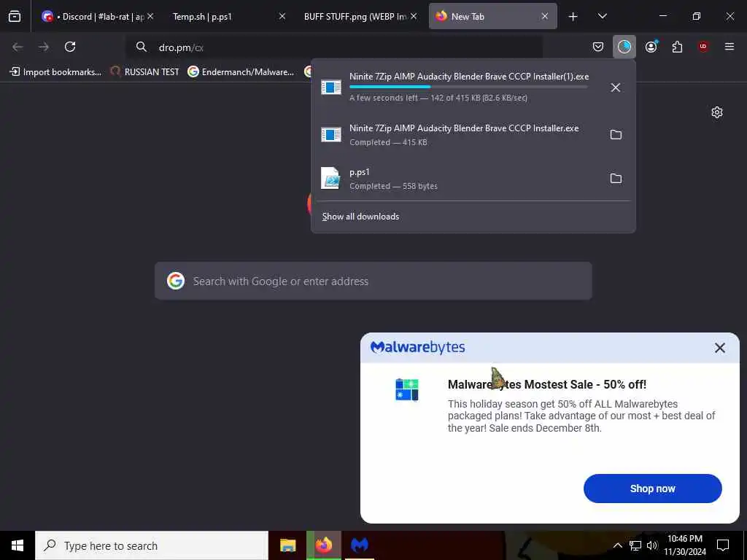Open the Windows Start menu
The height and width of the screenshot is (560, 747).
18,545
